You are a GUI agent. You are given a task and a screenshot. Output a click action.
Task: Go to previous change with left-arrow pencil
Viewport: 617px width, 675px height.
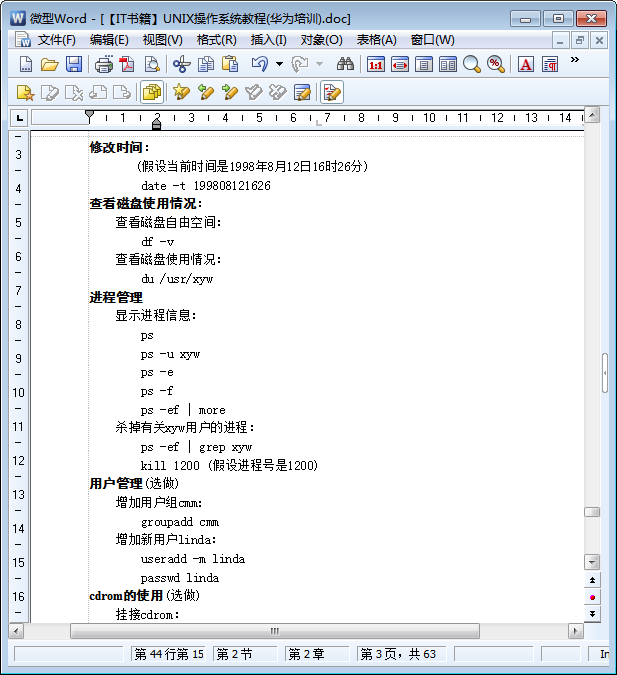point(205,92)
